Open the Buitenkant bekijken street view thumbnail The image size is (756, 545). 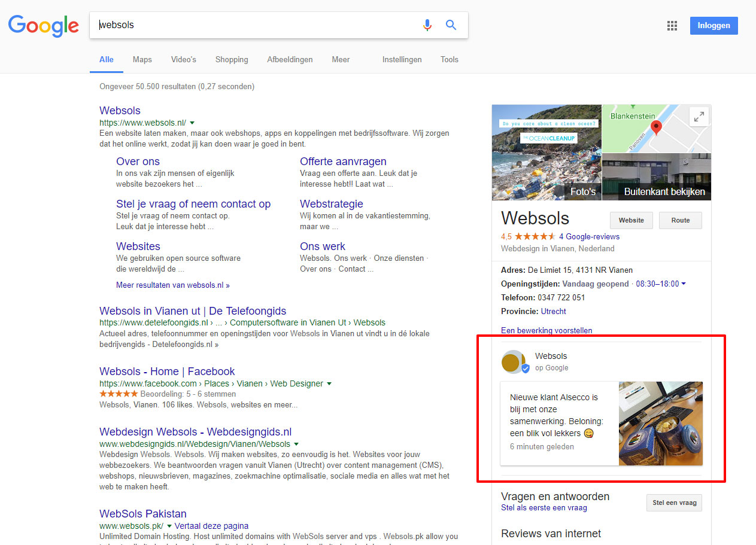tap(657, 177)
